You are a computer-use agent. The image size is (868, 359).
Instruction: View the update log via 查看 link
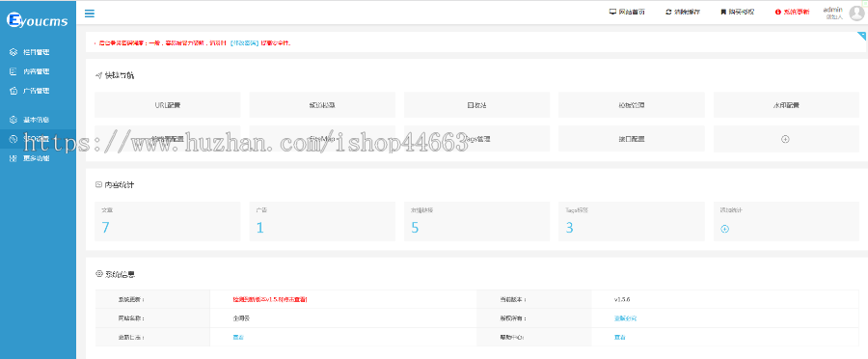pyautogui.click(x=238, y=337)
